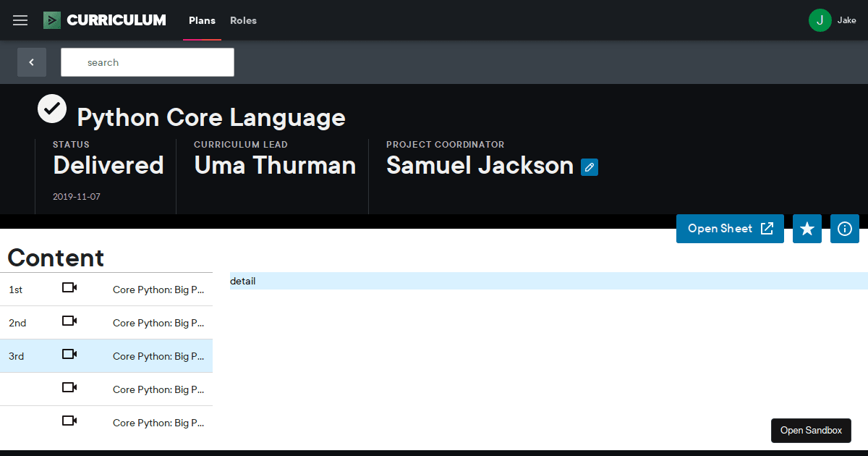Viewport: 868px width, 456px height.
Task: Open the plan info panel
Action: [844, 228]
